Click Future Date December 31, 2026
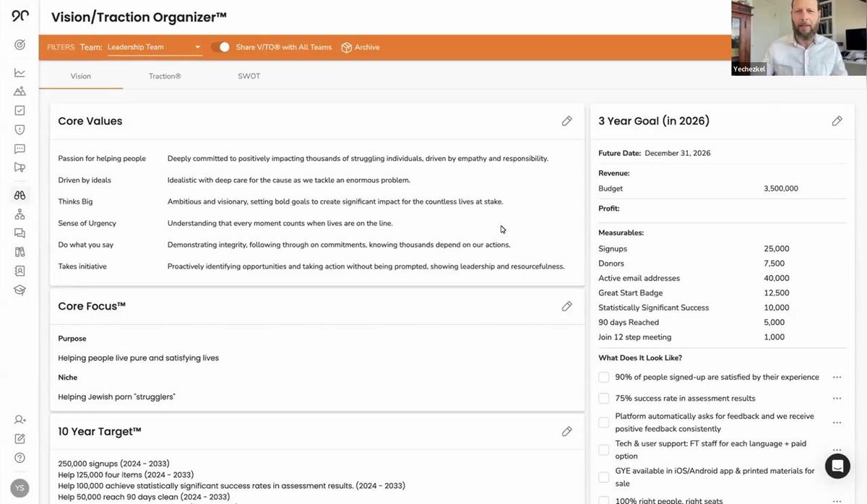Screen dimensions: 867x504 [678, 153]
